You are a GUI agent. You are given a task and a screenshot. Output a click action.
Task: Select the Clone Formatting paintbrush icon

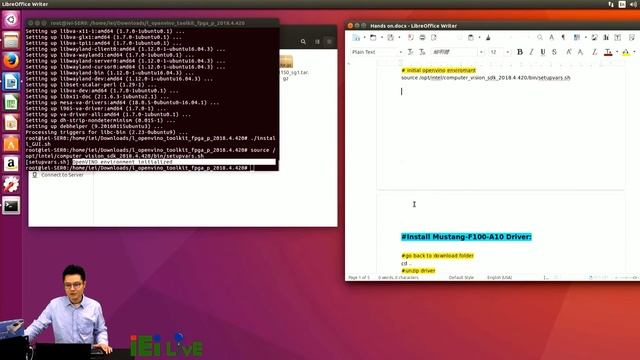(x=488, y=38)
